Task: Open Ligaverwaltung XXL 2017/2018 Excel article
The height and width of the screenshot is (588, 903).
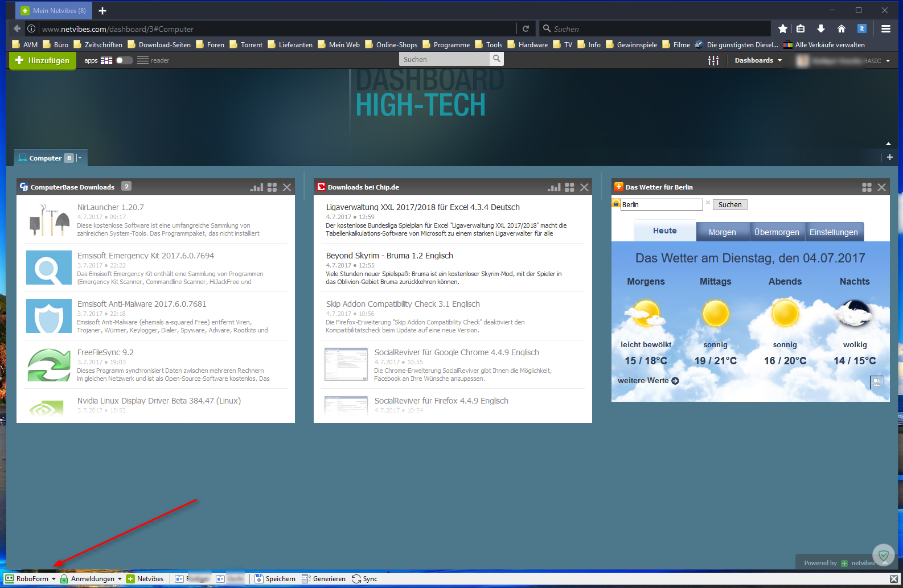Action: tap(423, 207)
